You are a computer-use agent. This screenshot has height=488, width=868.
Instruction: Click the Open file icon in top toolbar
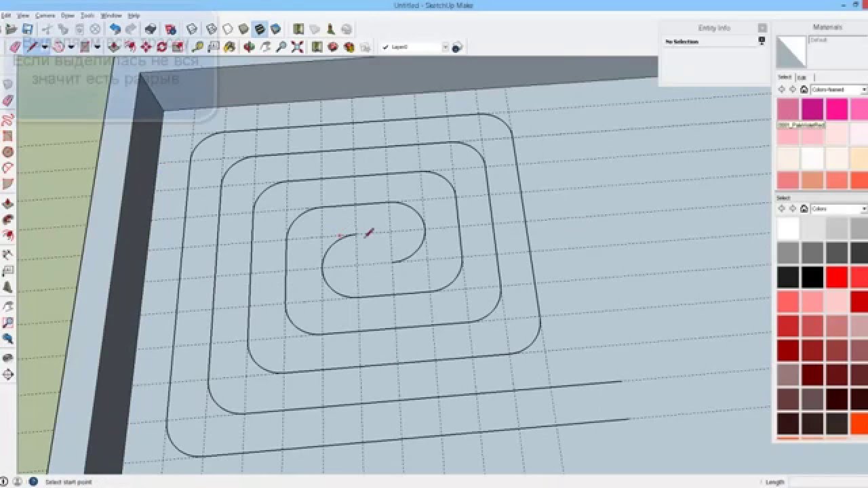(x=12, y=29)
